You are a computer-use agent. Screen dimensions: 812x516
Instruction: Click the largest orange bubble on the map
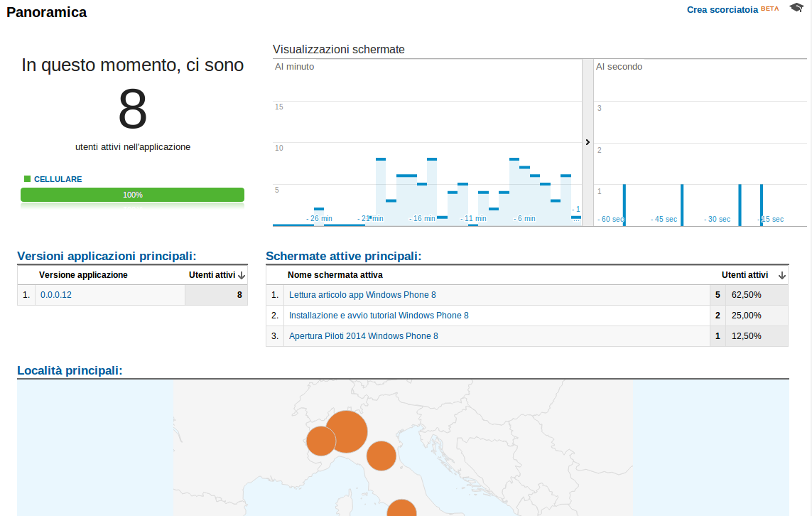point(347,431)
